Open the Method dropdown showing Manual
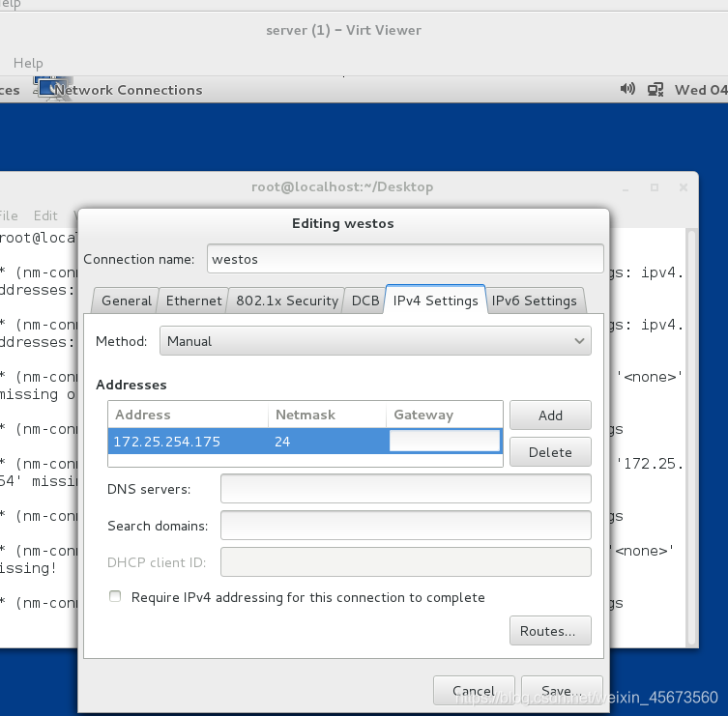This screenshot has height=716, width=728. pos(375,341)
